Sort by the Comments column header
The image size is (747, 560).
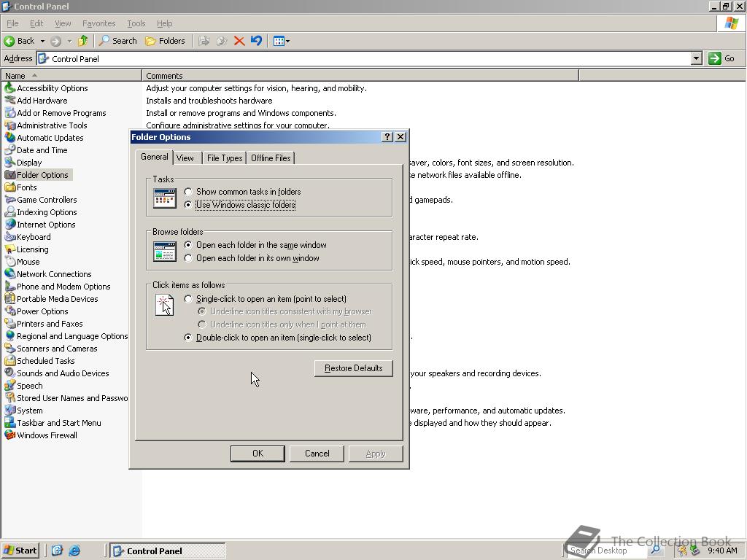pyautogui.click(x=360, y=75)
